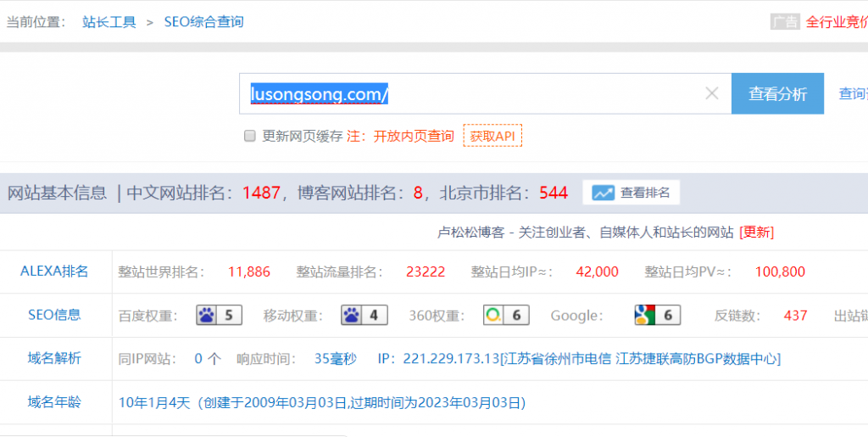Open the 站长工具 breadcrumb link
Screen dimensions: 868x437
109,22
